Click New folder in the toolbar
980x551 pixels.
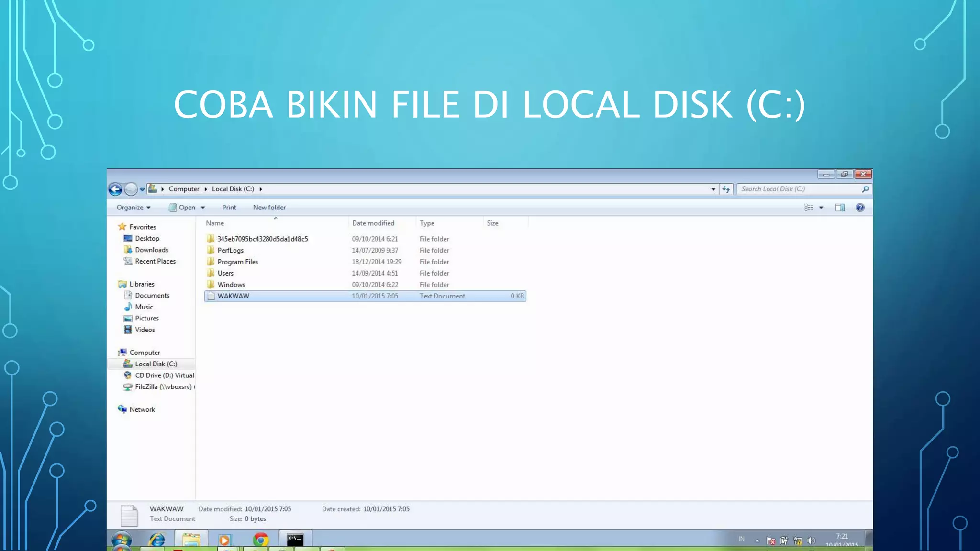(x=269, y=208)
